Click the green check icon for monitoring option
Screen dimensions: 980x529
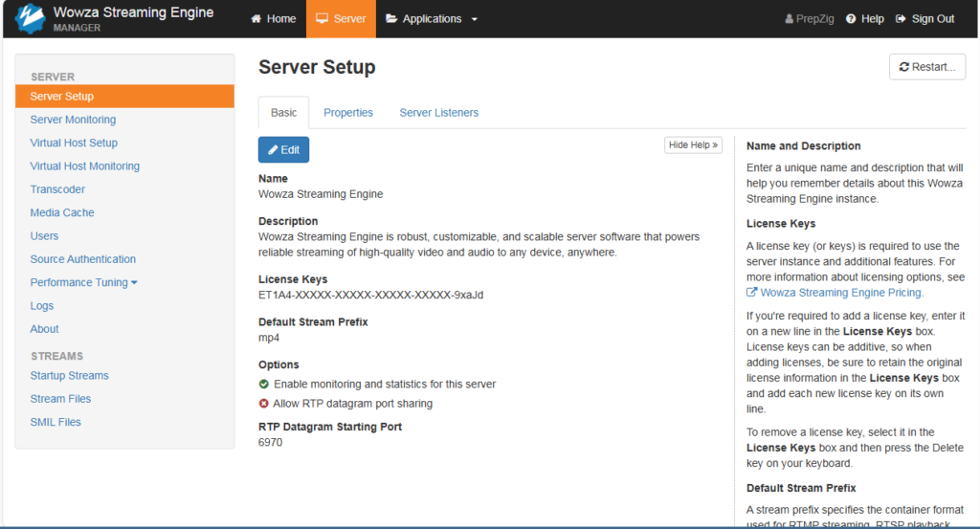[264, 385]
